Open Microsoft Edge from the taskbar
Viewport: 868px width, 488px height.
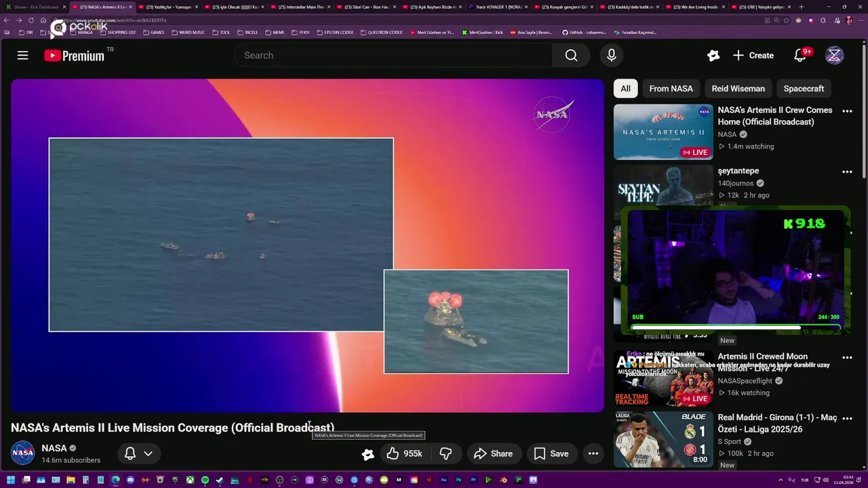click(x=115, y=480)
